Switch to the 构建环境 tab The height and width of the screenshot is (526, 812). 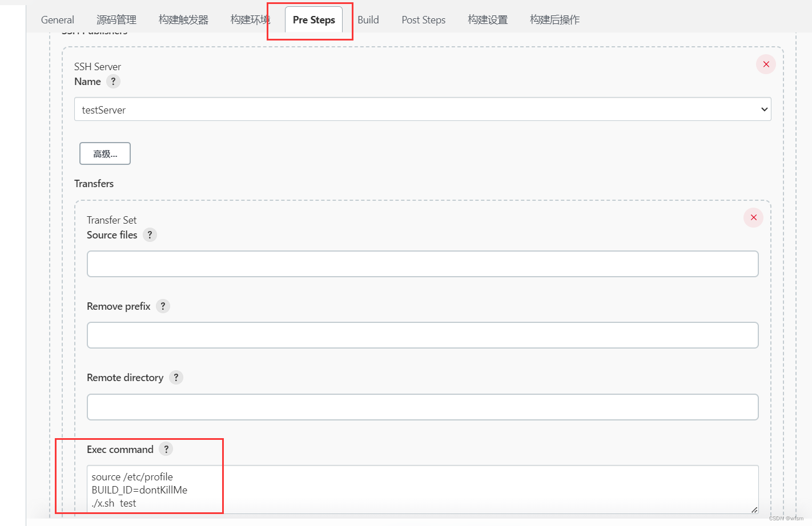(250, 20)
